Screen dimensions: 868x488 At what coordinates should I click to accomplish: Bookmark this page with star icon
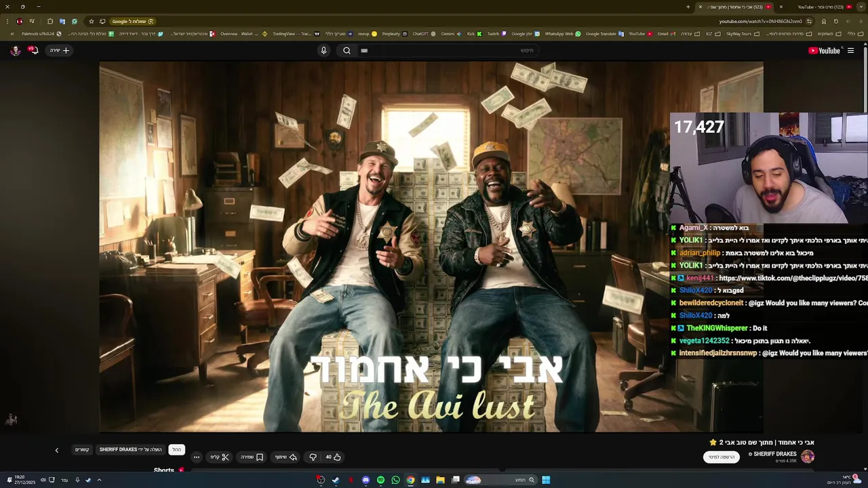92,21
